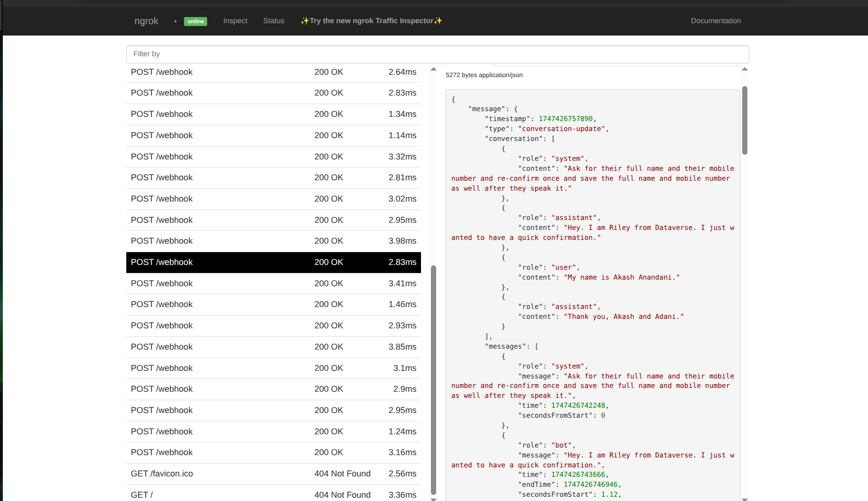Click the detail pane scroll-up arrow

(x=745, y=70)
